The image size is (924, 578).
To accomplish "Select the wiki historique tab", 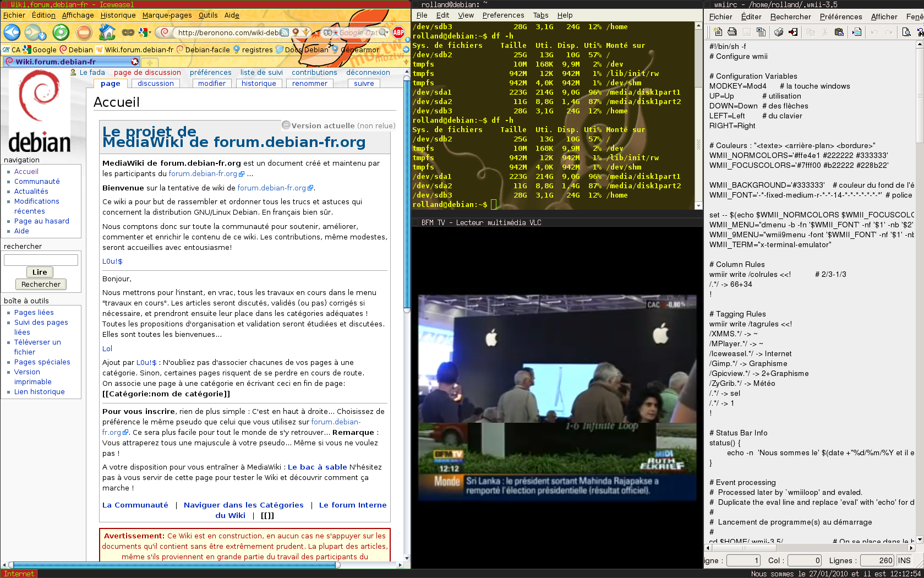I will click(x=259, y=84).
